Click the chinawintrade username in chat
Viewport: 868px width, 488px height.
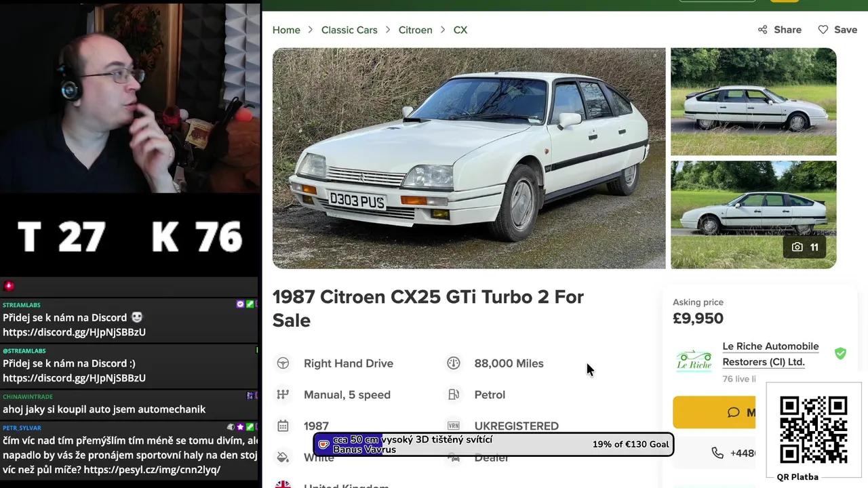coord(28,396)
